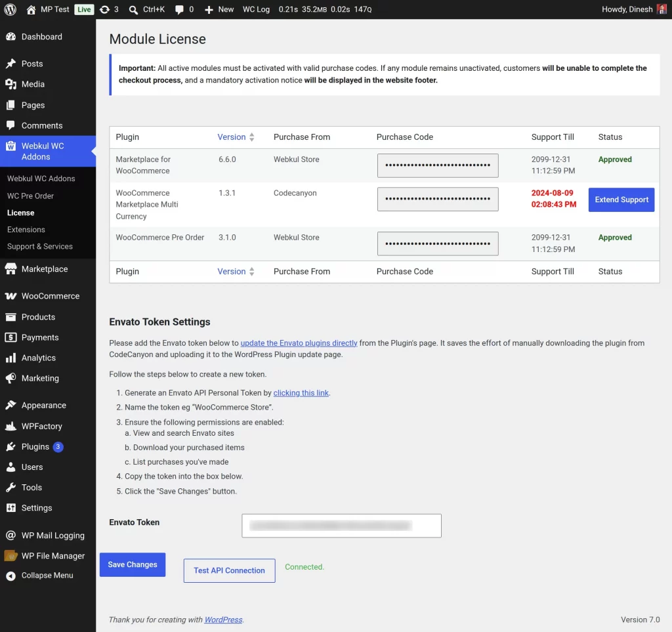672x632 pixels.
Task: Click the Settings sliders icon
Action: (10, 508)
